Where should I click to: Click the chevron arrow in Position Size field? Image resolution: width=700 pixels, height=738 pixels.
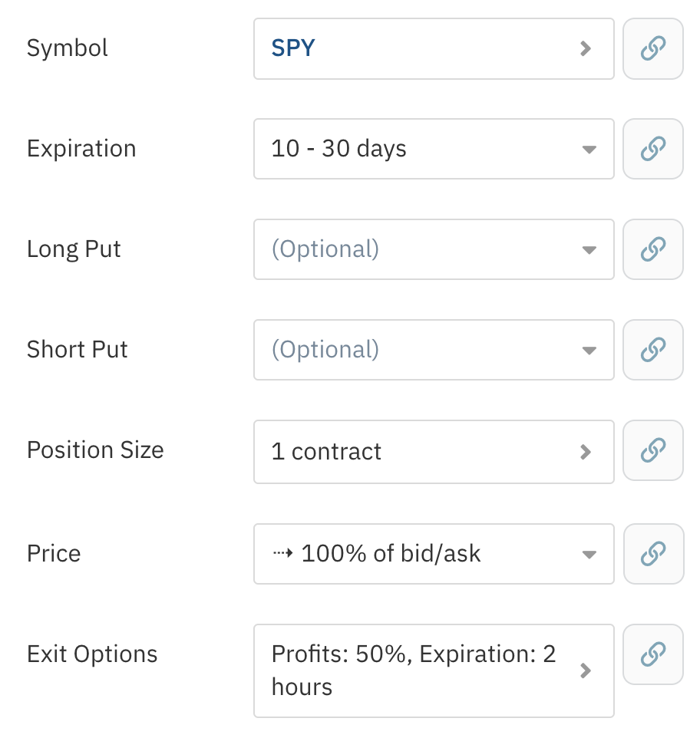pyautogui.click(x=586, y=451)
